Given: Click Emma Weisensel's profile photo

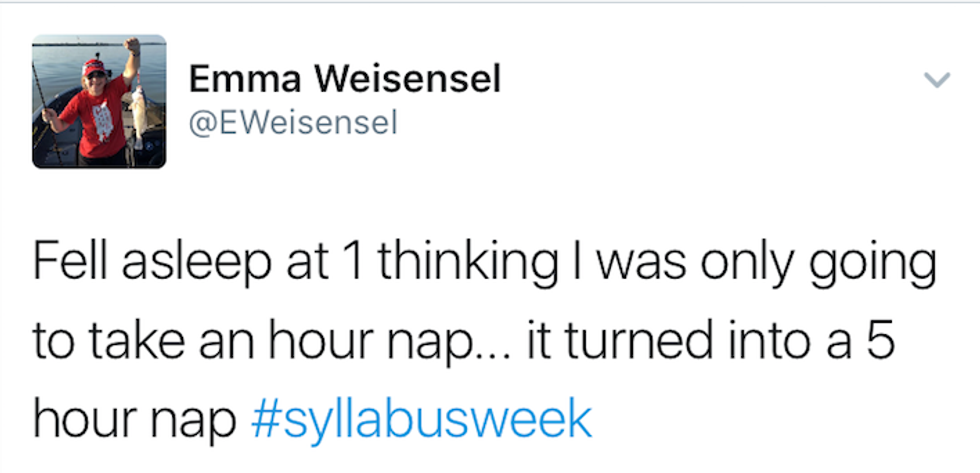Looking at the screenshot, I should (99, 101).
